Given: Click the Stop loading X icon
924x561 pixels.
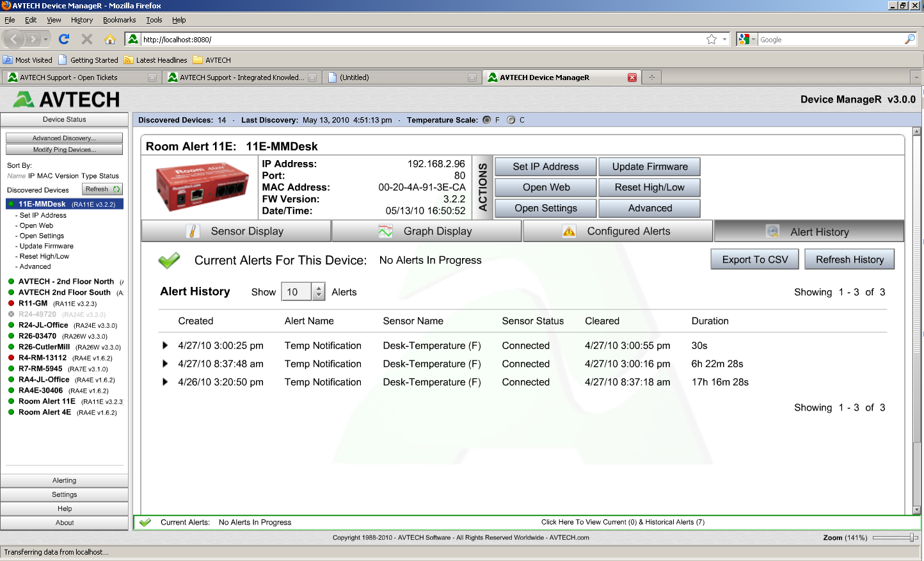Looking at the screenshot, I should tap(87, 40).
